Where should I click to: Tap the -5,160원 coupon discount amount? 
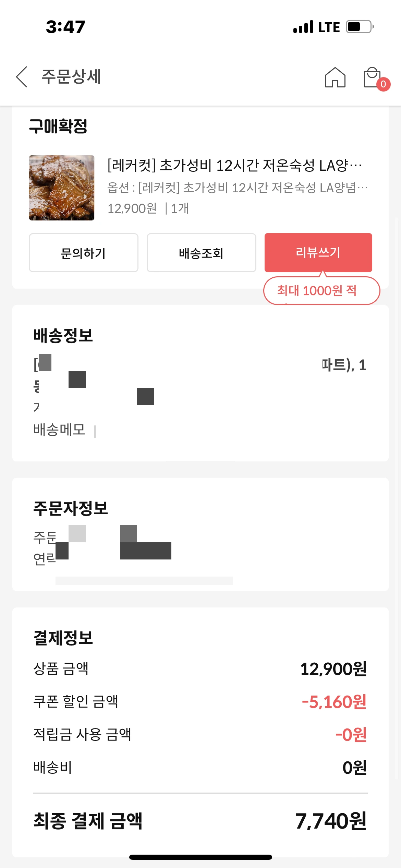click(334, 702)
